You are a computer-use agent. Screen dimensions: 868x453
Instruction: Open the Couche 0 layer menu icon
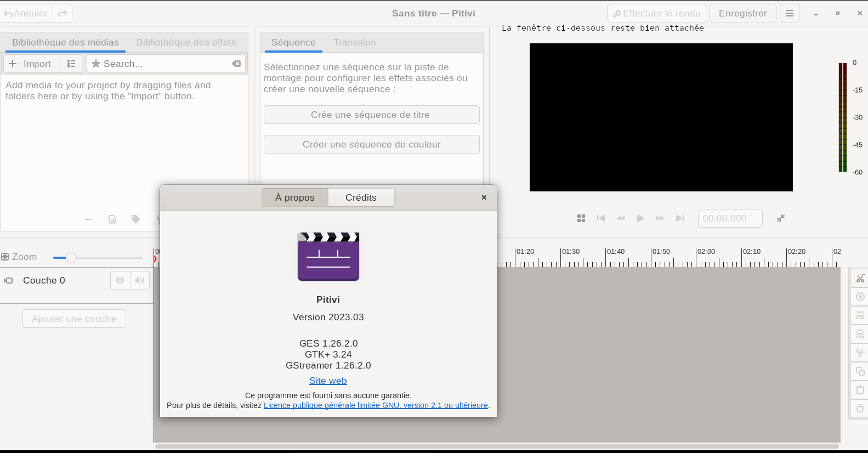[x=8, y=281]
